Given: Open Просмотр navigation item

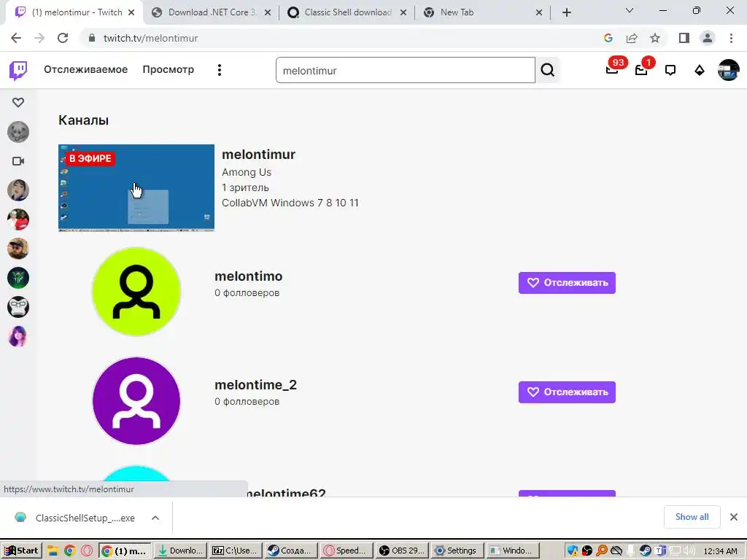Looking at the screenshot, I should (x=169, y=69).
